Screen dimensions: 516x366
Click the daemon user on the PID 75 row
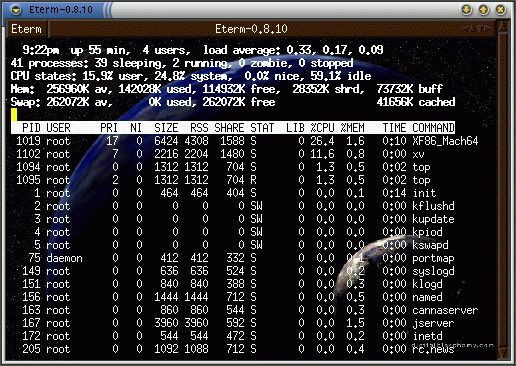coord(64,258)
